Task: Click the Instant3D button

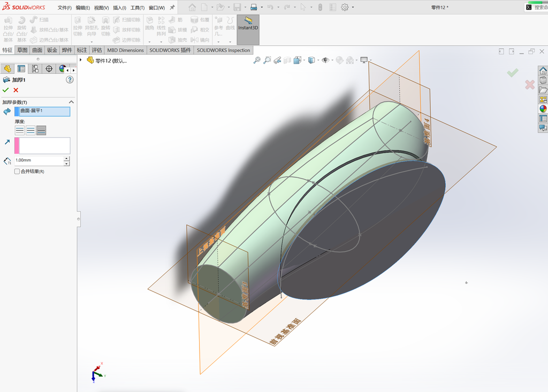Action: 248,30
